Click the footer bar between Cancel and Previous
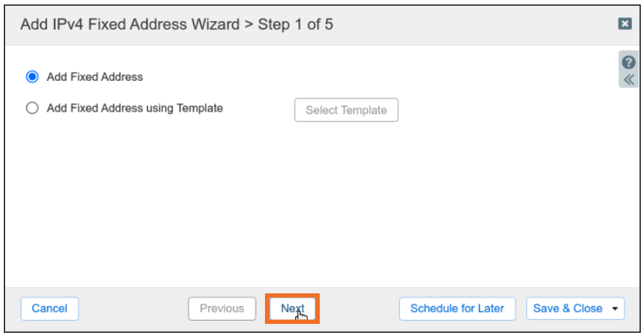The height and width of the screenshot is (336, 644). pos(132,309)
